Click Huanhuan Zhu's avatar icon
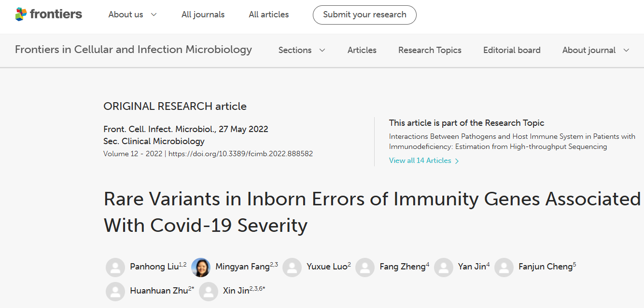The image size is (644, 308). [x=115, y=292]
